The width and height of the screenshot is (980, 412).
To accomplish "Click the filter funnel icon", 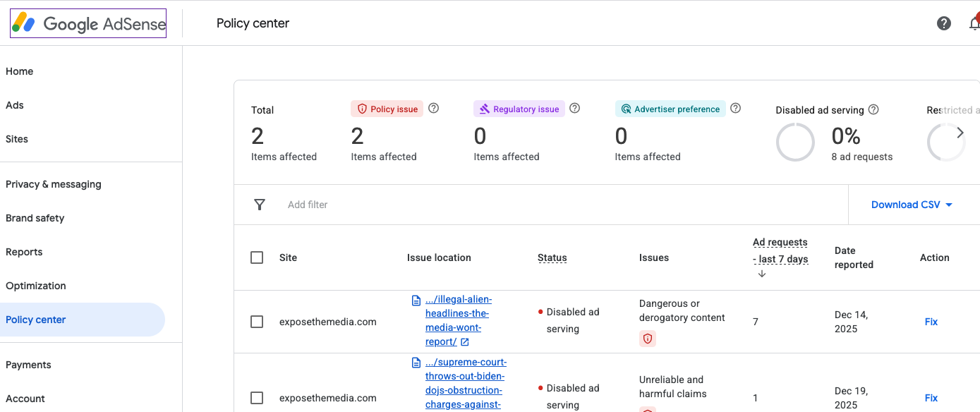I will pos(260,205).
